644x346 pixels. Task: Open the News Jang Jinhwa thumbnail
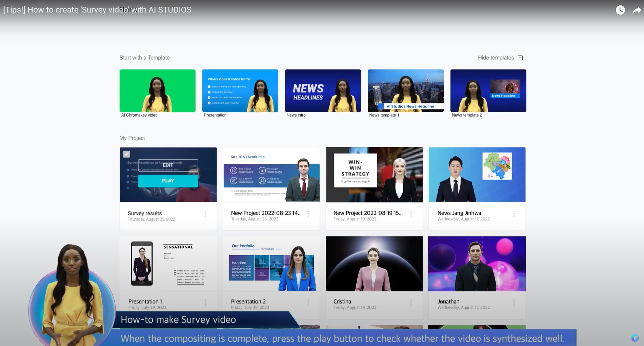coord(477,175)
